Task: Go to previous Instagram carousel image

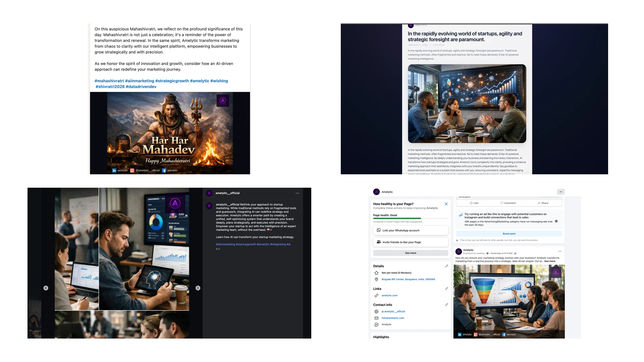Action: point(46,288)
